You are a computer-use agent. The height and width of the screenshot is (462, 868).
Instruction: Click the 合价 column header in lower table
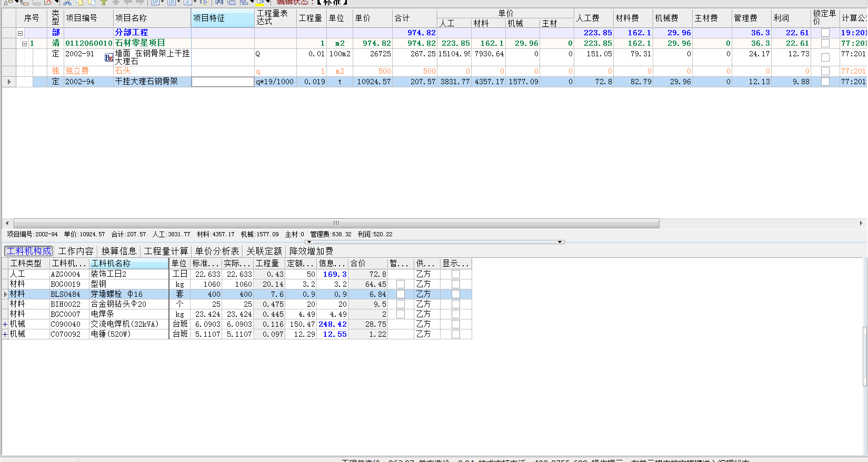tap(368, 264)
